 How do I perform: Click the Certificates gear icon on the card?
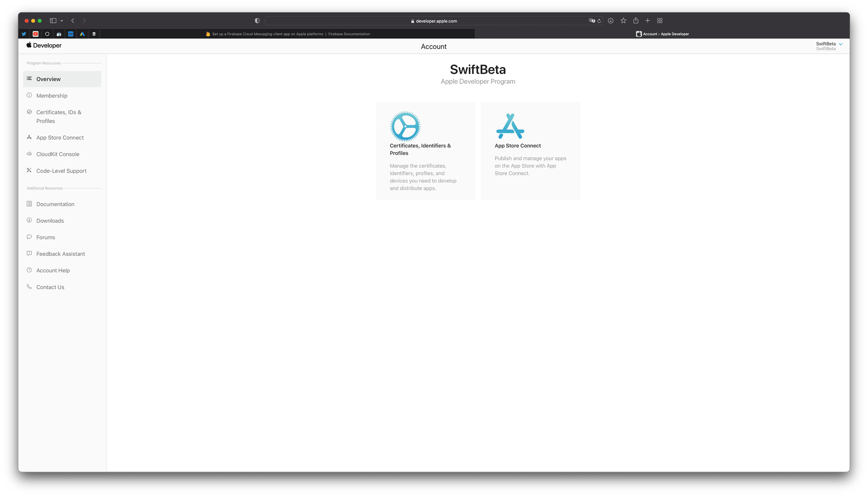pyautogui.click(x=405, y=126)
